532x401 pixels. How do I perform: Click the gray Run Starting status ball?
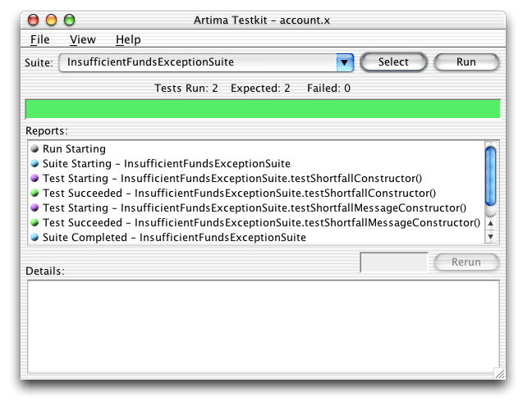(34, 148)
